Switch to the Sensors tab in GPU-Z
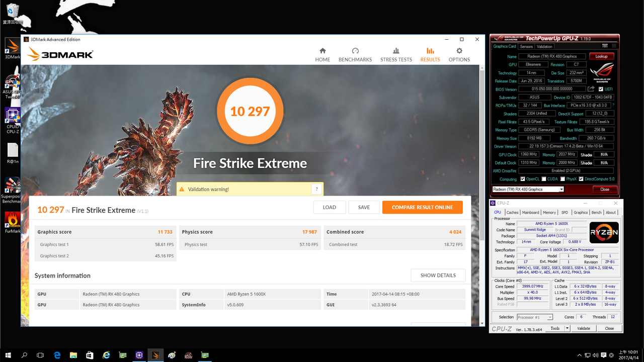 [x=526, y=47]
